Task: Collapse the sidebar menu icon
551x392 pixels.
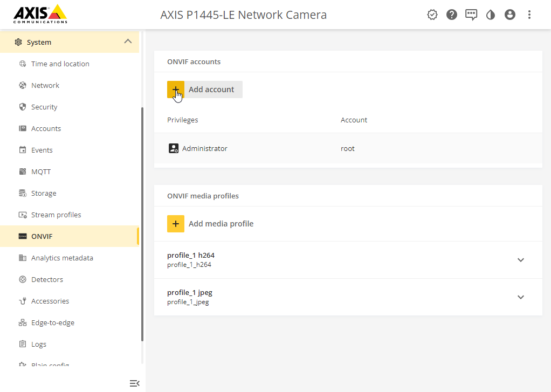Action: point(135,383)
